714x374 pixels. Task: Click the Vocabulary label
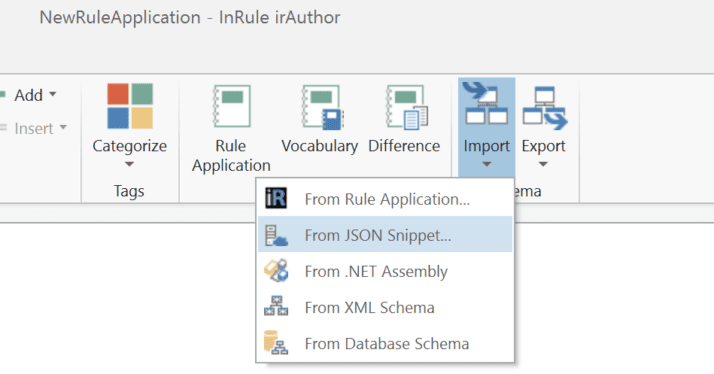pos(320,146)
